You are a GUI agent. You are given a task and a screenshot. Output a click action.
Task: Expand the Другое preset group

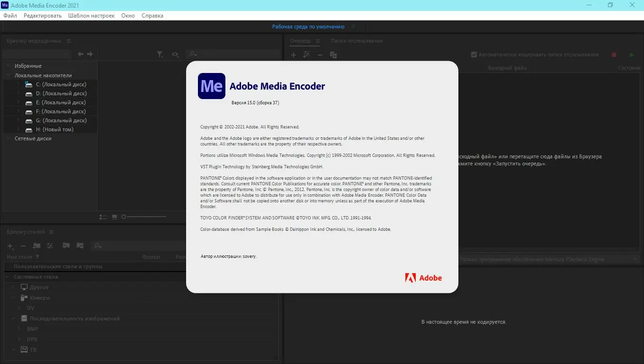point(13,287)
